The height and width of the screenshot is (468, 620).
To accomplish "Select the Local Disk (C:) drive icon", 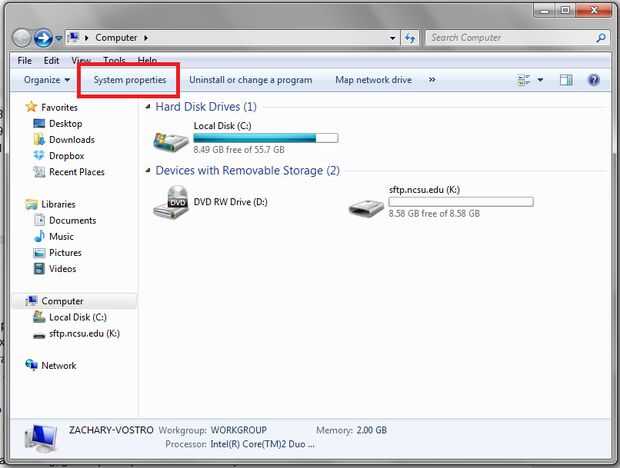I will [170, 142].
